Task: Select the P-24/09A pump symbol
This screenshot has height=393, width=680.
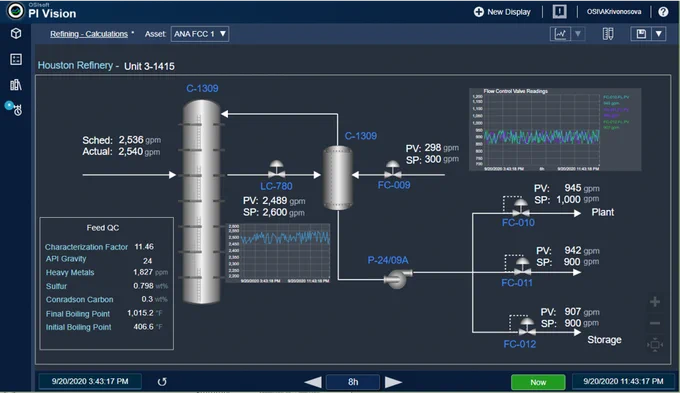Action: click(398, 278)
